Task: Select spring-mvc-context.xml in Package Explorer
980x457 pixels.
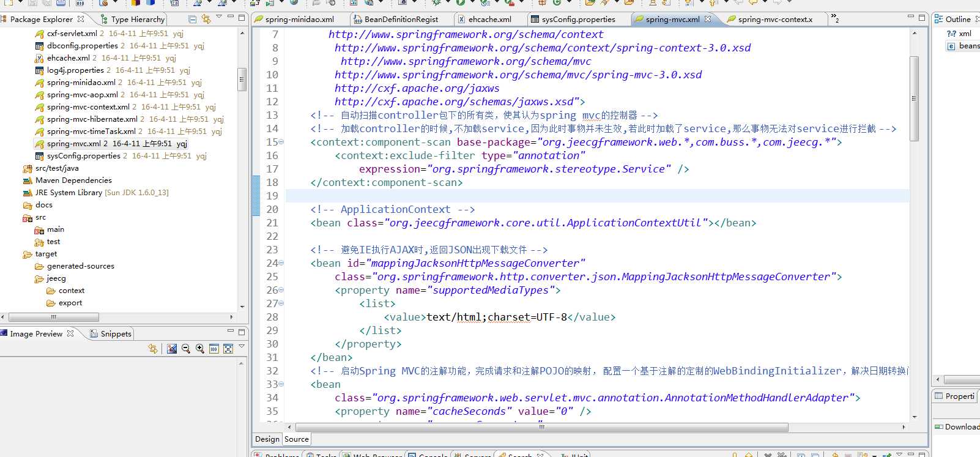Action: (88, 107)
